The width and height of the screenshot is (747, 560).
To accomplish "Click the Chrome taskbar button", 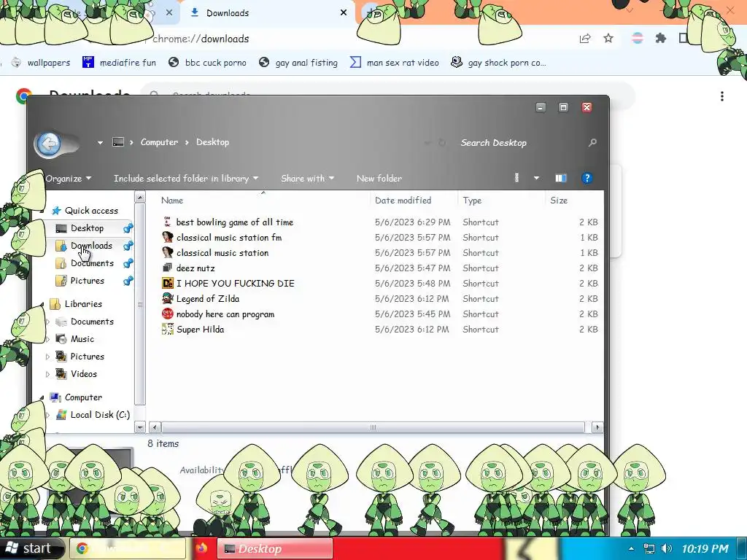I will (x=128, y=548).
